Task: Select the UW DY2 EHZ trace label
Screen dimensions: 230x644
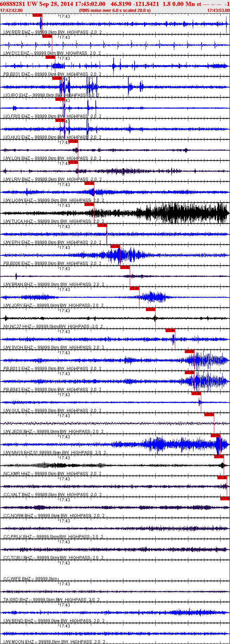Action: [x=52, y=53]
